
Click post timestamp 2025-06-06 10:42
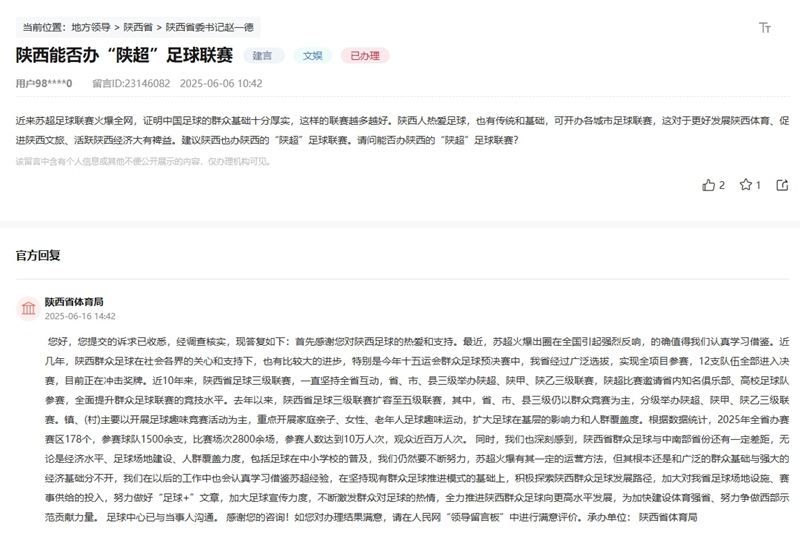(221, 84)
